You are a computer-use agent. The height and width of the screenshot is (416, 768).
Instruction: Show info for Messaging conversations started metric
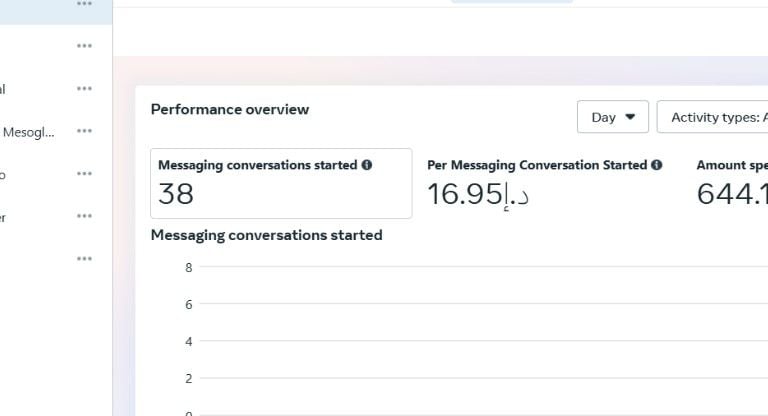coord(367,165)
